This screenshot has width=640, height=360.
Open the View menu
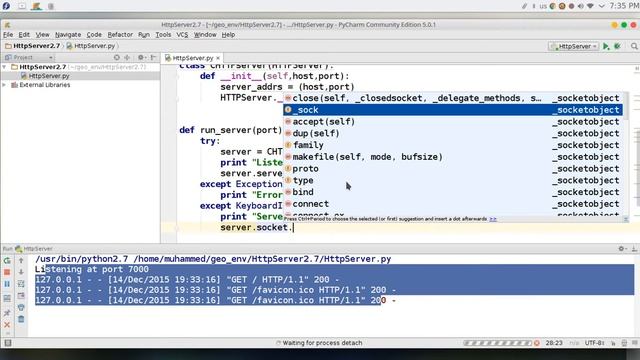click(42, 35)
